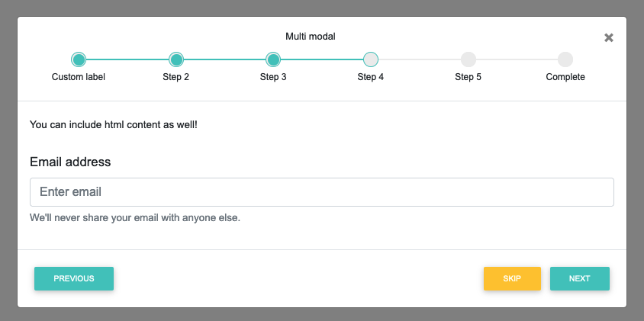
Task: Click the Custom label step circle
Action: coord(79,59)
